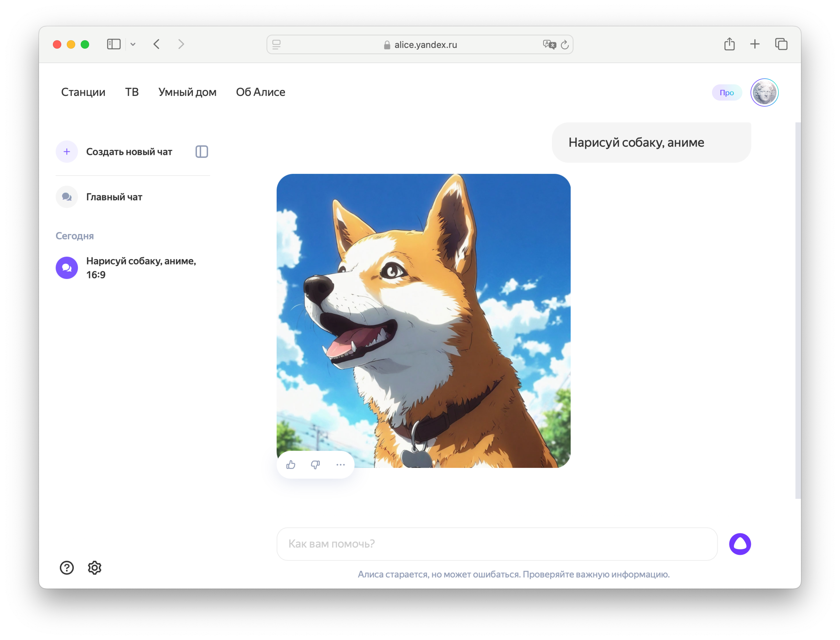
Task: Open settings gear in Alice sidebar
Action: point(94,568)
